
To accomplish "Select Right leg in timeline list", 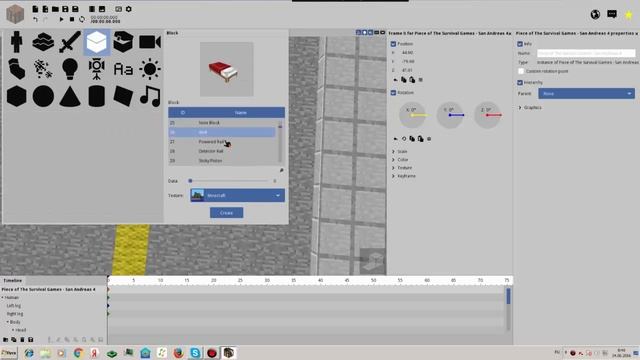I will (15, 314).
